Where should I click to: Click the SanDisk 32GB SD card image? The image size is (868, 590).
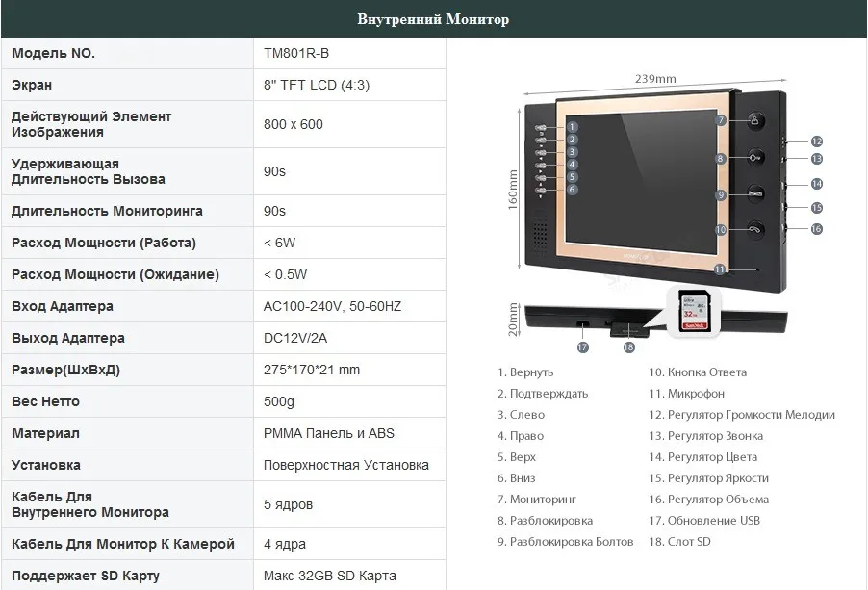694,313
